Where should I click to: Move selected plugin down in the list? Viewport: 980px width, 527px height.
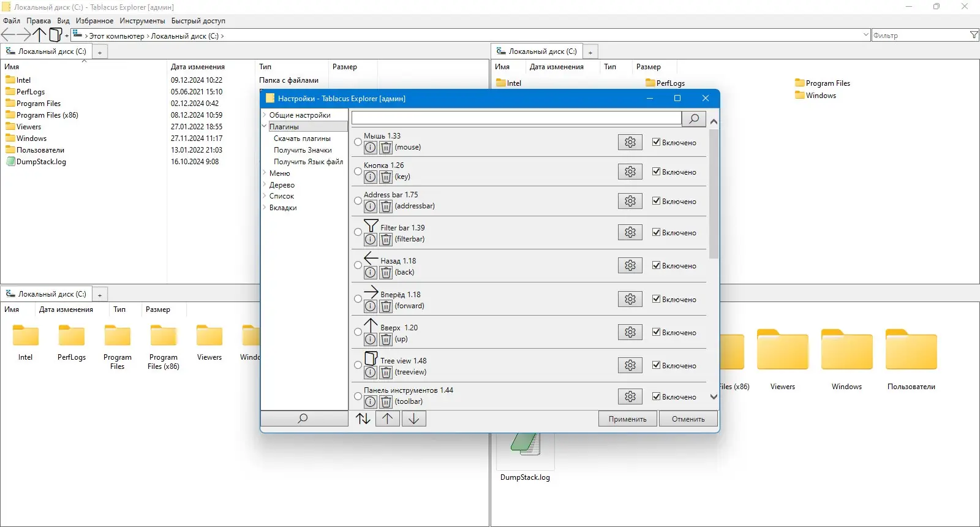pos(414,419)
